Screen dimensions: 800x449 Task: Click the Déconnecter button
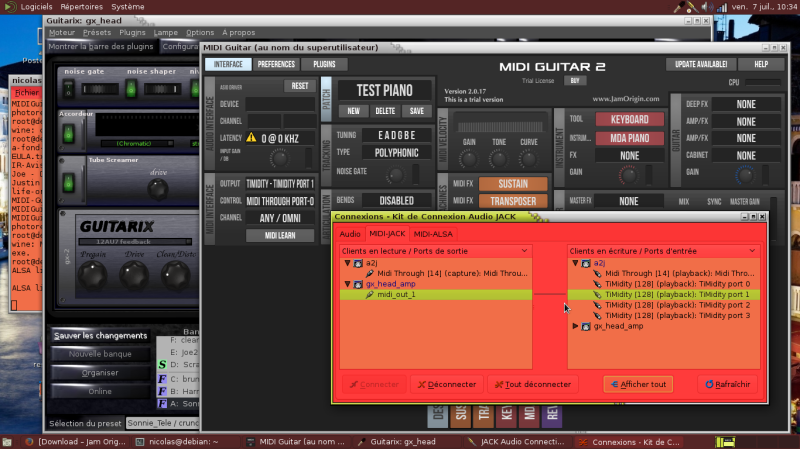(x=447, y=384)
